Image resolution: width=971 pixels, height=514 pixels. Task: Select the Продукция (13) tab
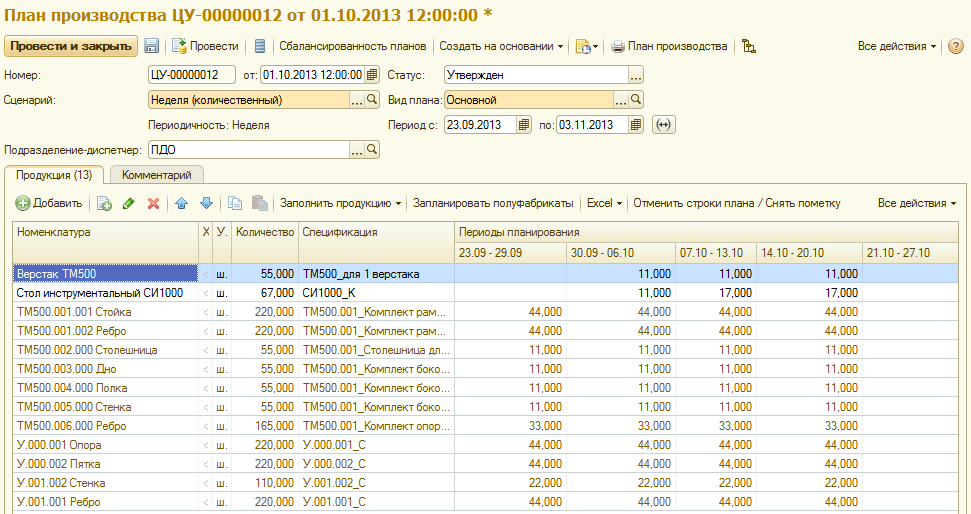[x=55, y=175]
